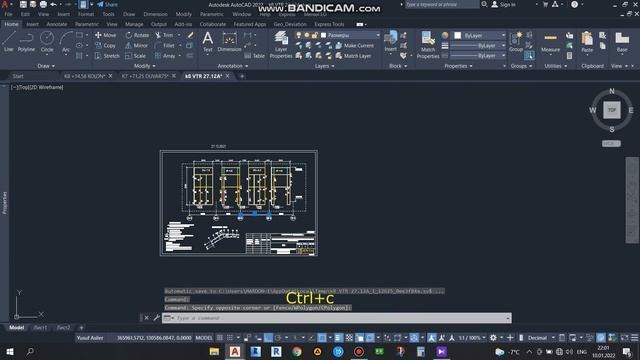Expand the Properties panel
The height and width of the screenshot is (360, 640).
click(458, 66)
